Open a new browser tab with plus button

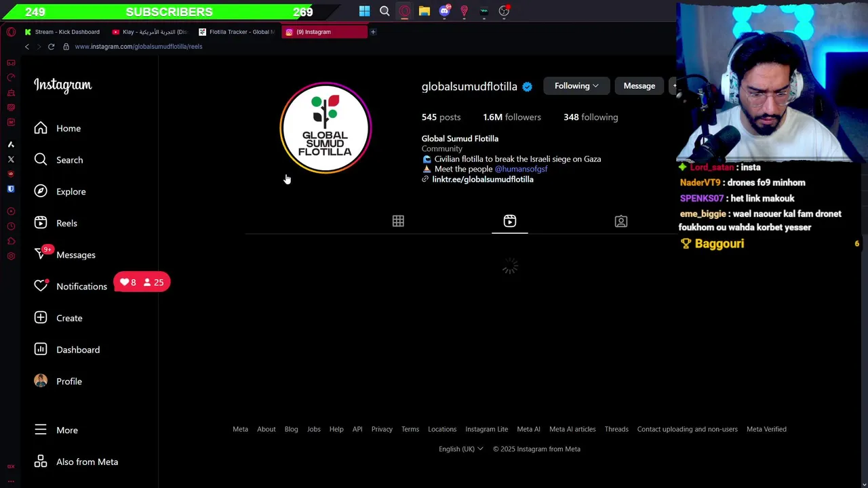click(x=373, y=32)
